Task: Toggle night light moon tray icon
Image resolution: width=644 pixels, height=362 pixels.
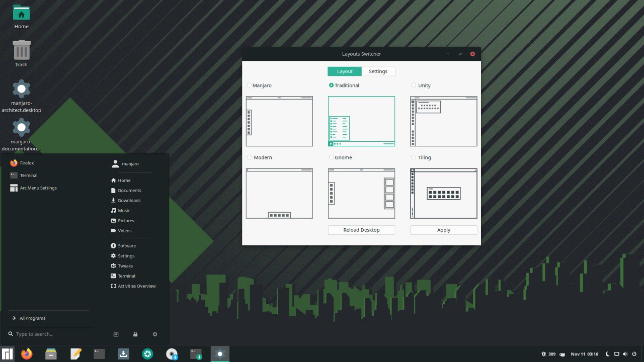Action: tap(608, 354)
